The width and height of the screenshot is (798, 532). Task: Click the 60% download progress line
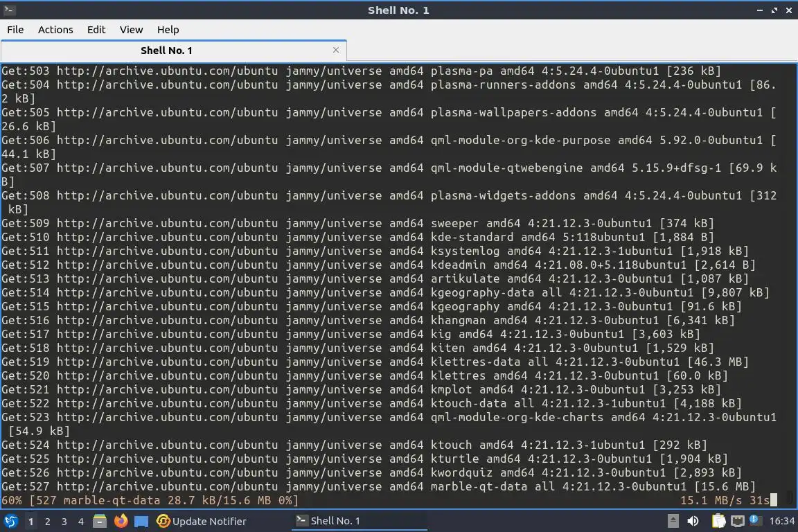(x=150, y=500)
